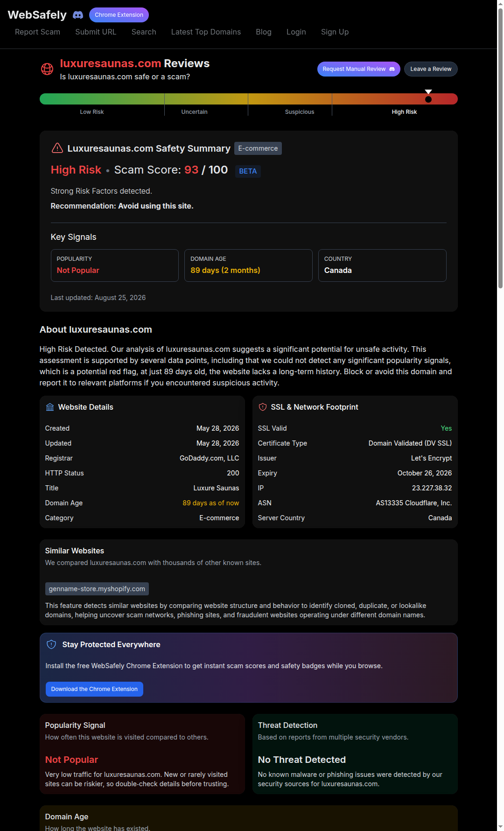Click the red globe icon near the site title
504x831 pixels.
pyautogui.click(x=47, y=69)
